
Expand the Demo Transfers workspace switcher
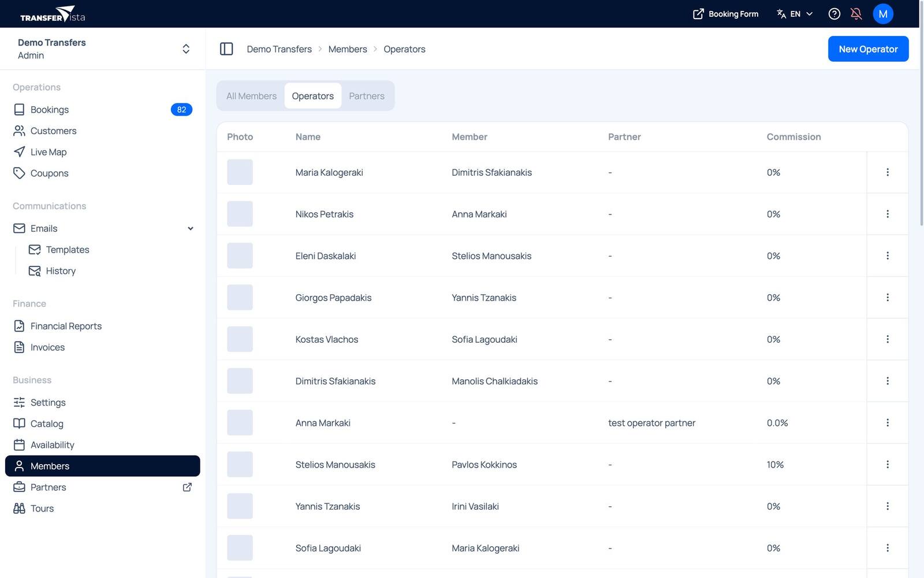click(x=103, y=49)
